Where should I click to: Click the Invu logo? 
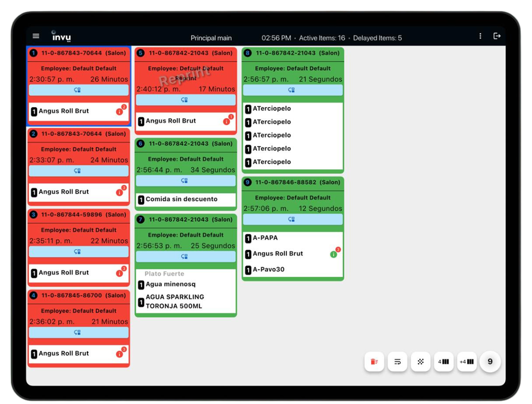61,37
